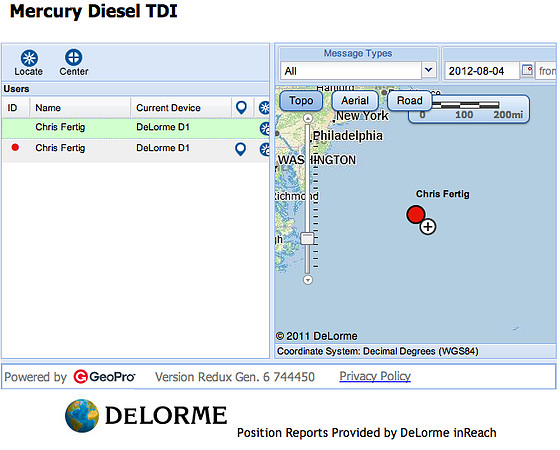Switch the map to Aerial view
This screenshot has width=560, height=450.
click(355, 101)
